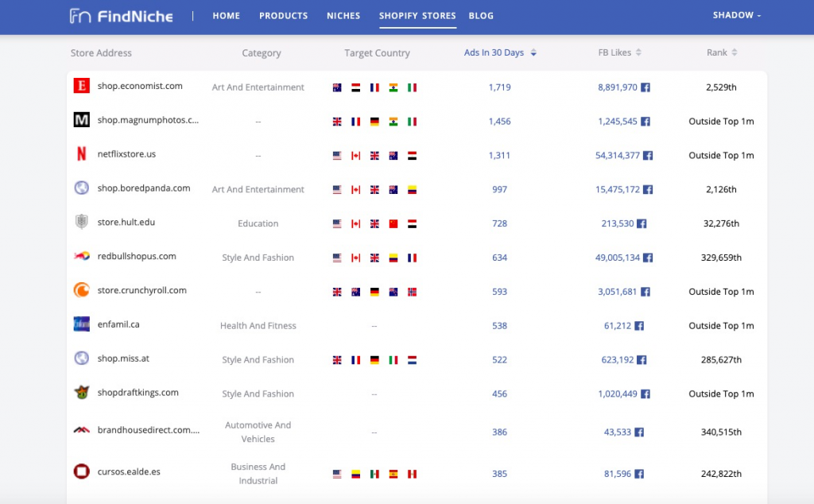Click Facebook icon in store.hult.edu row

[642, 223]
